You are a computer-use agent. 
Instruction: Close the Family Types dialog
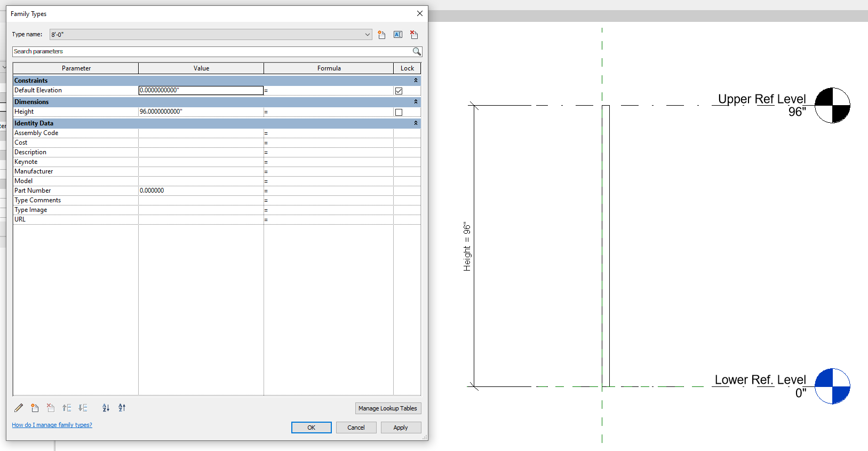tap(420, 13)
